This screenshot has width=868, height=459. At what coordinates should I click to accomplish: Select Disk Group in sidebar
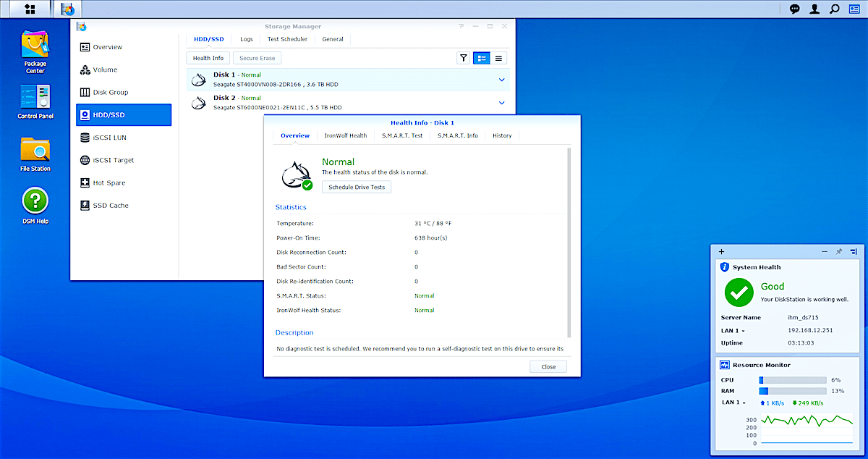pyautogui.click(x=124, y=92)
